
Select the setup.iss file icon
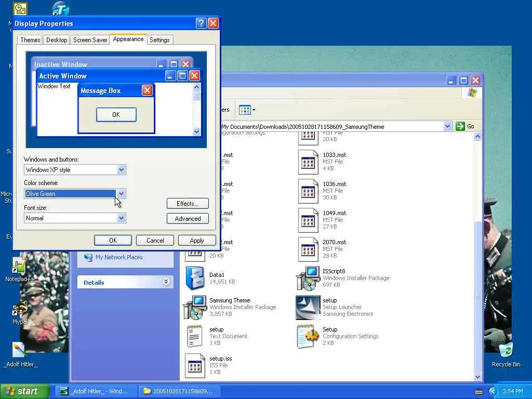pos(195,366)
